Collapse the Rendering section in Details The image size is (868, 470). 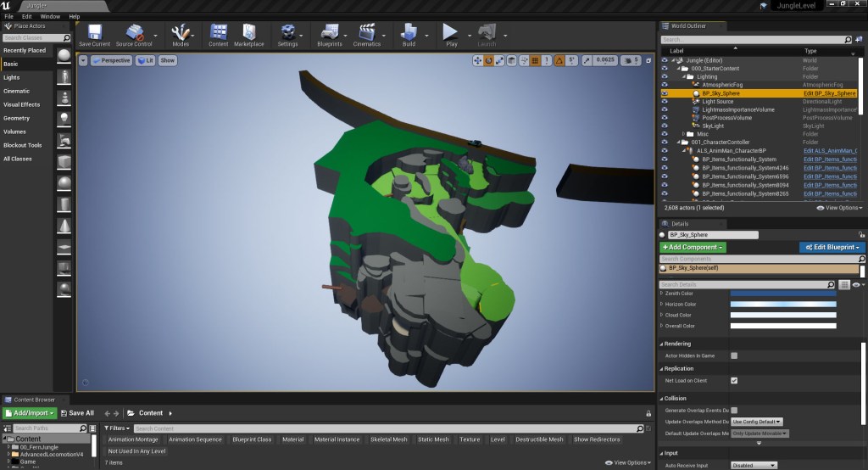(x=677, y=344)
